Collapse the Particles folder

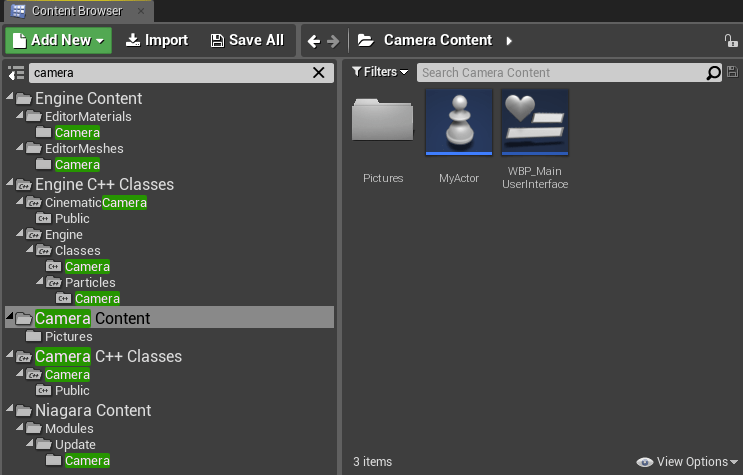pyautogui.click(x=40, y=281)
